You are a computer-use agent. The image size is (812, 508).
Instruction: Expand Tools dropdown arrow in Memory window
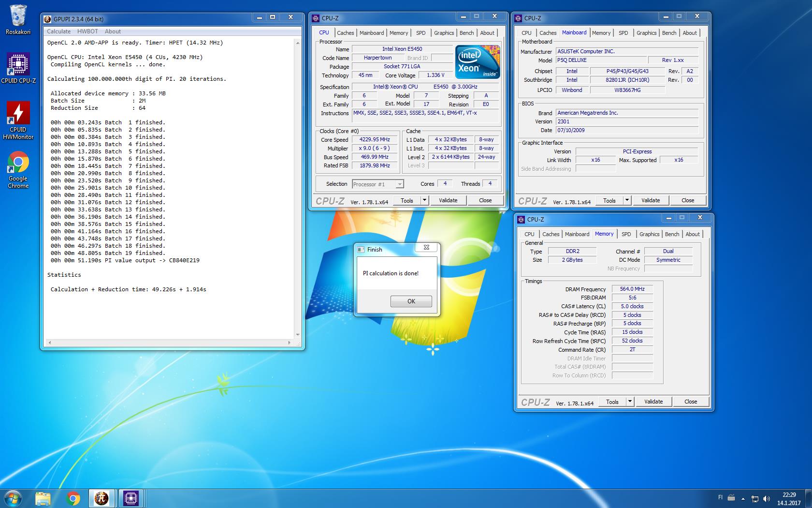(630, 402)
